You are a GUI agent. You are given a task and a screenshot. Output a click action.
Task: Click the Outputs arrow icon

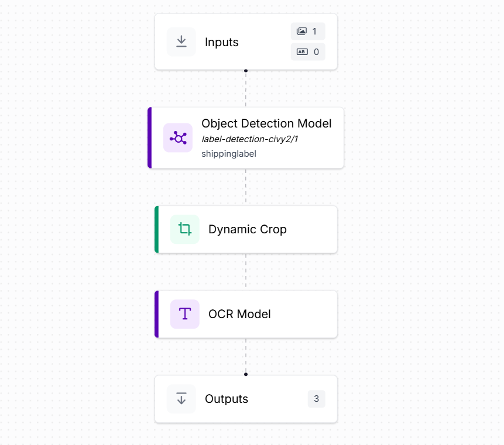(x=181, y=399)
